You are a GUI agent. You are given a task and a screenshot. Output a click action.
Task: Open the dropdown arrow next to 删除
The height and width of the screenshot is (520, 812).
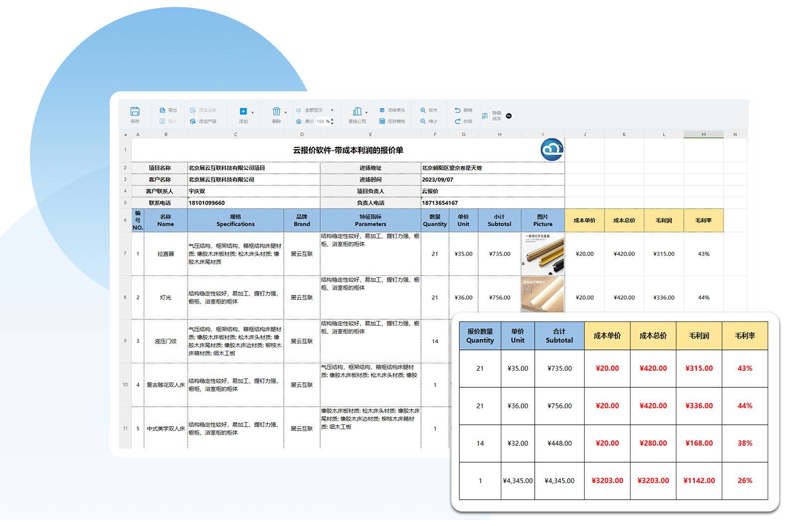(286, 113)
